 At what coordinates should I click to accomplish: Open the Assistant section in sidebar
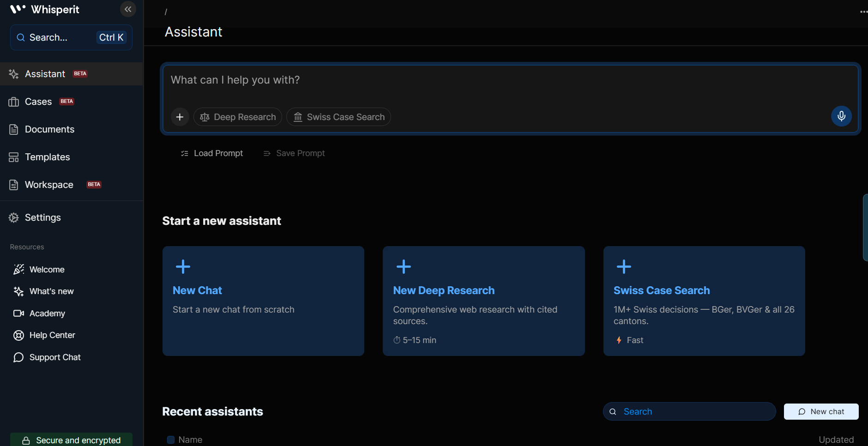click(72, 74)
